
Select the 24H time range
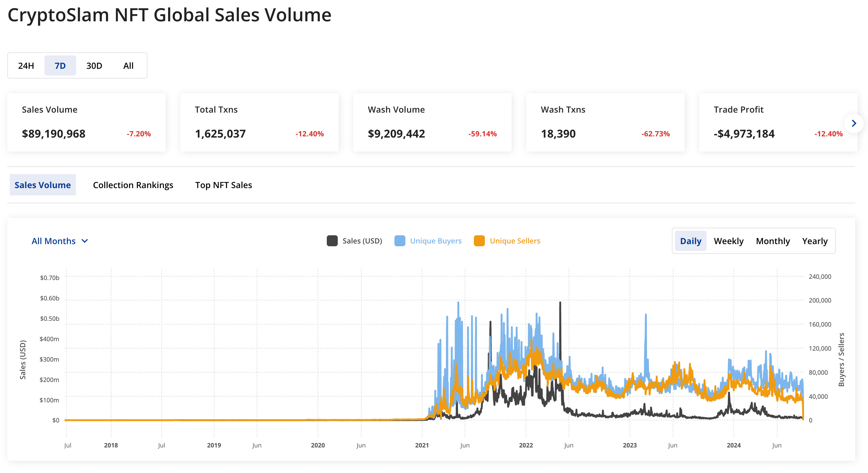click(x=26, y=66)
